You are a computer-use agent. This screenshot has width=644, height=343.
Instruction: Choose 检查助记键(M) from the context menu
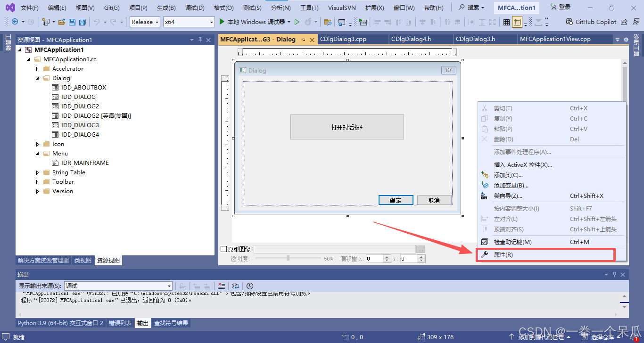coord(552,242)
